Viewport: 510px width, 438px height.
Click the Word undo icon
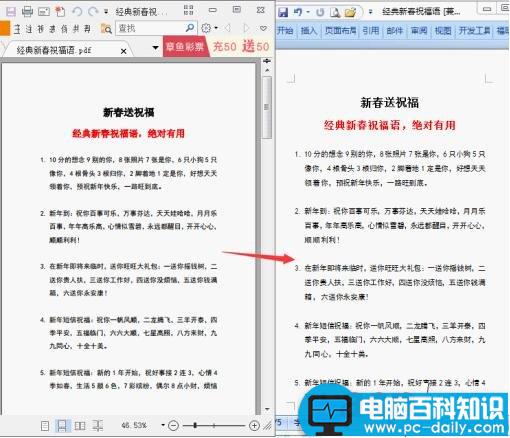point(298,12)
